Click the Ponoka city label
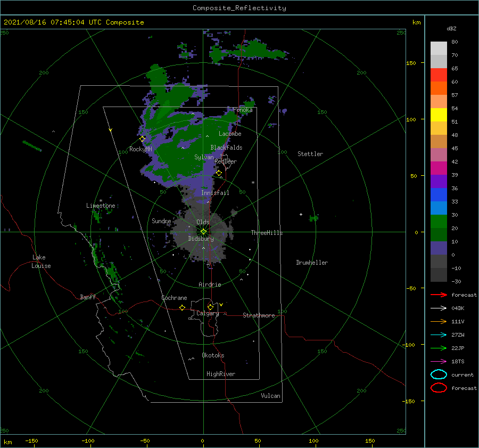 [243, 110]
